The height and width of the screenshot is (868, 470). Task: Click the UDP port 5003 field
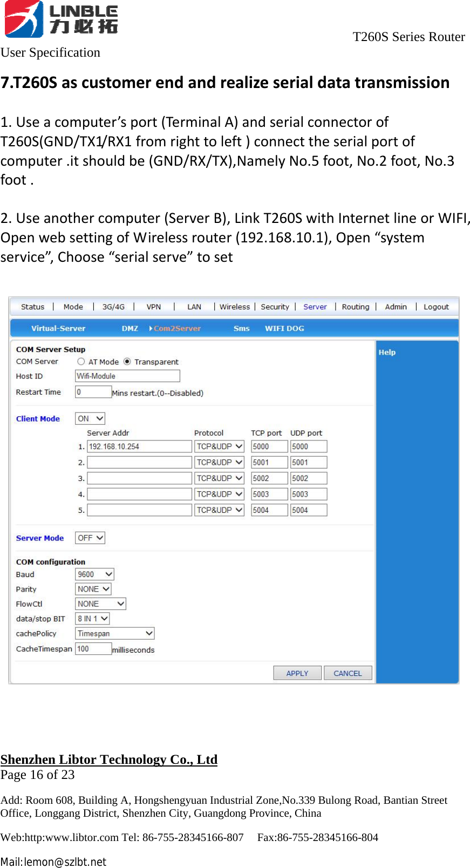tap(309, 494)
